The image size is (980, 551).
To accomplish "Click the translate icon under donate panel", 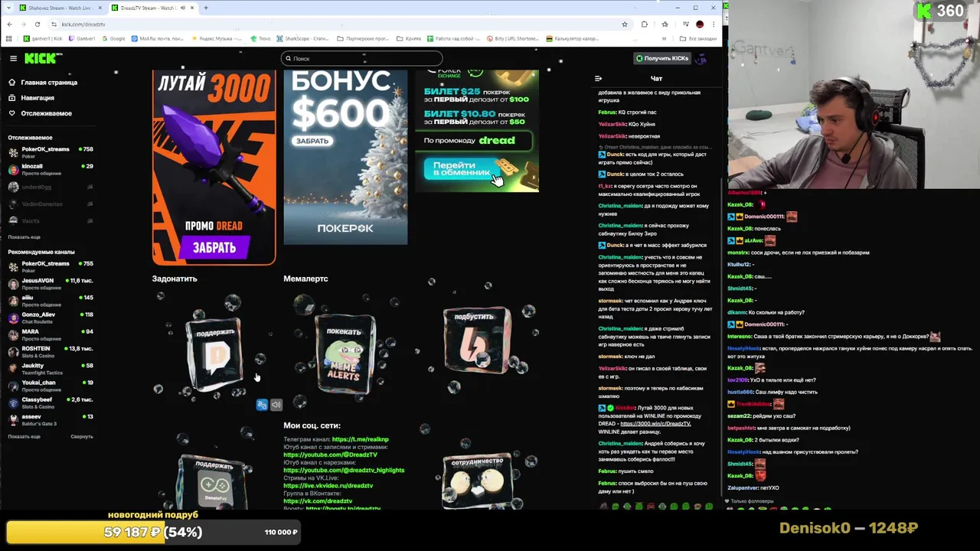I will pos(262,405).
